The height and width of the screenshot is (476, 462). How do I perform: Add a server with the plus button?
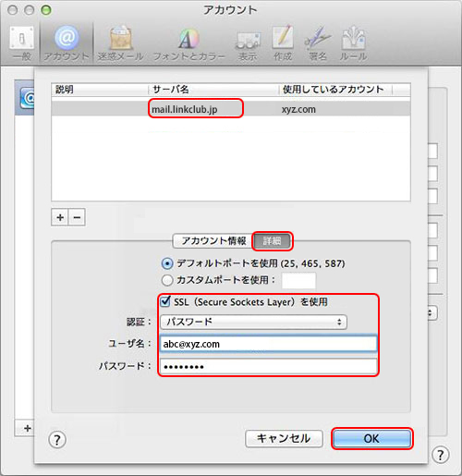pyautogui.click(x=60, y=217)
